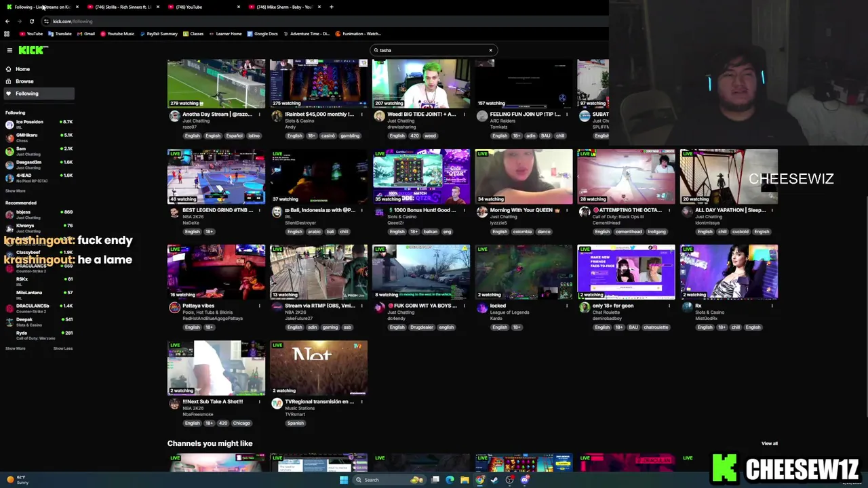Open options menu for BEST LEGEND GRIND stream
Screen dimensions: 868x488
(x=259, y=210)
